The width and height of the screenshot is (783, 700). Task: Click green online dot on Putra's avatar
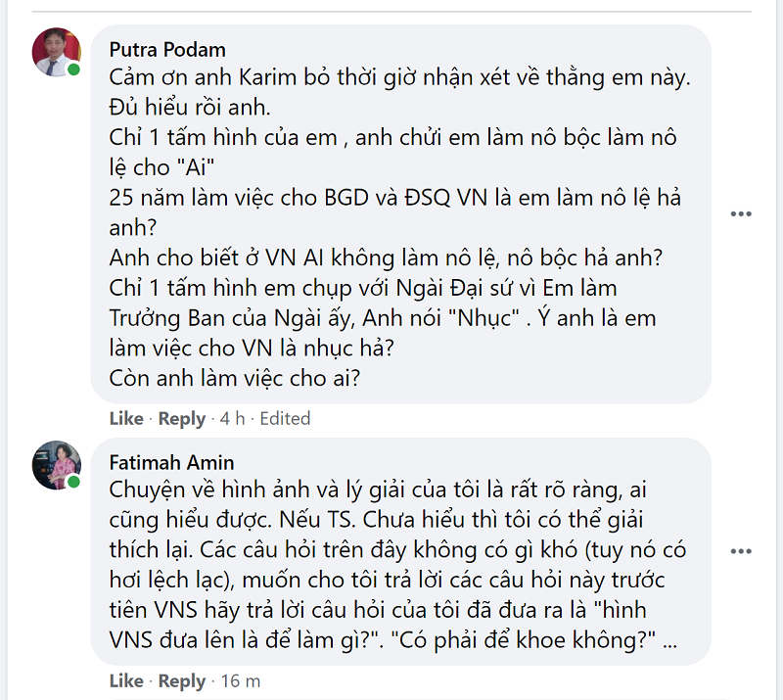pos(74,70)
